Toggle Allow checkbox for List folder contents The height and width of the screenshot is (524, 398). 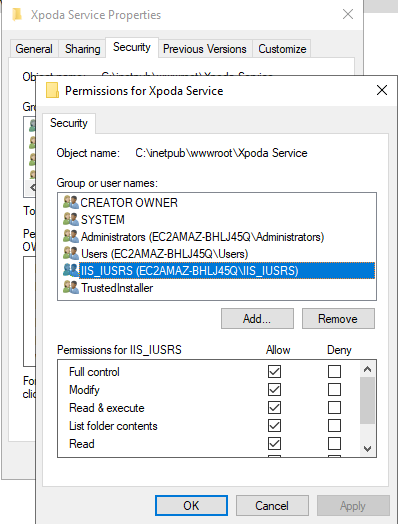click(274, 425)
